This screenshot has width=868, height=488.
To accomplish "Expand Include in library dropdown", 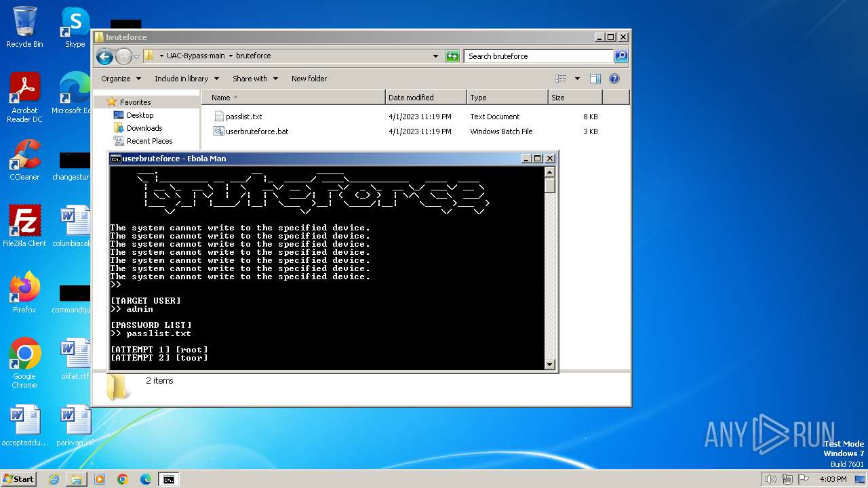I will 186,79.
